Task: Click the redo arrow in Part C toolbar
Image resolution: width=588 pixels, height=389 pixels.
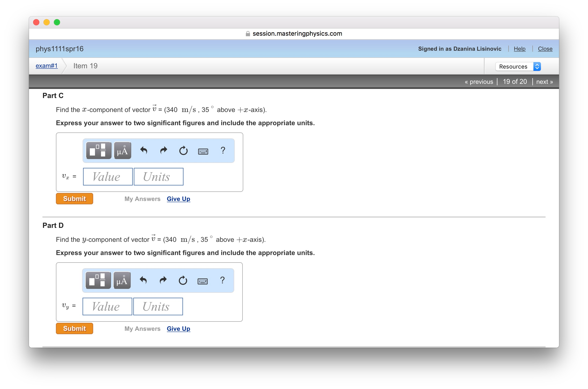Action: point(164,151)
